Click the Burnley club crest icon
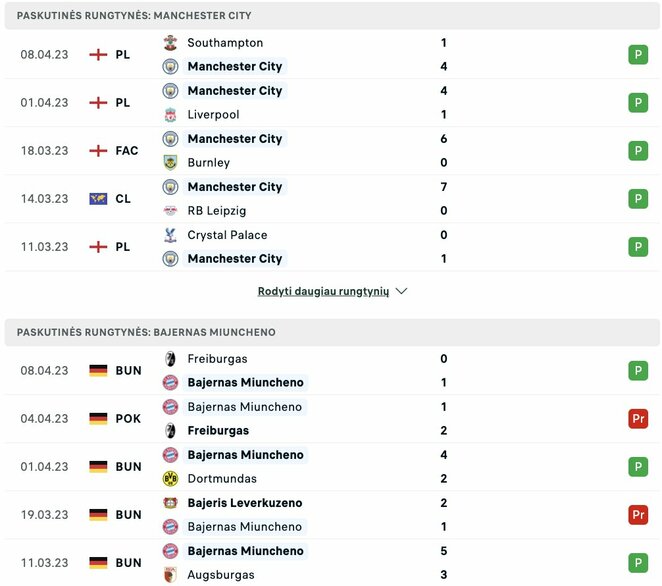The height and width of the screenshot is (586, 662). (170, 163)
